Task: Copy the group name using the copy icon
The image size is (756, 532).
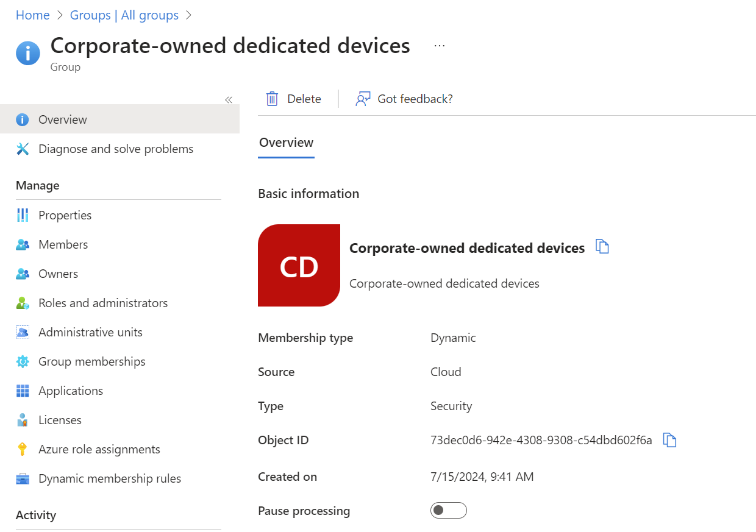Action: click(x=602, y=246)
